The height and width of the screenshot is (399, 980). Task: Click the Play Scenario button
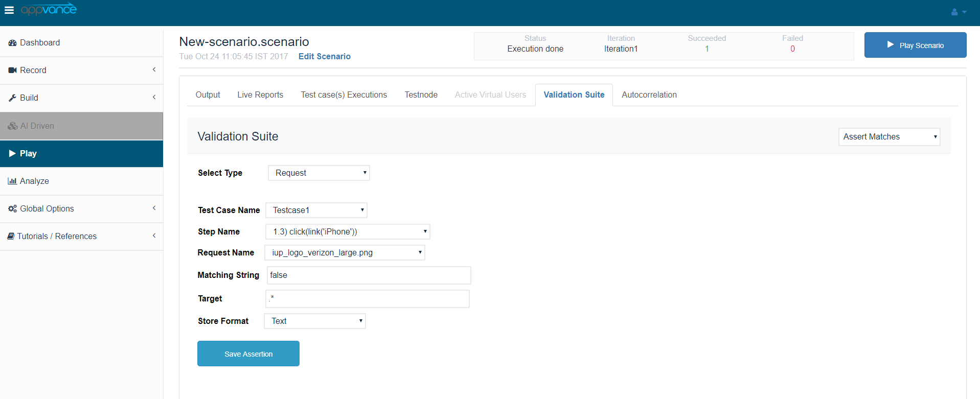915,45
